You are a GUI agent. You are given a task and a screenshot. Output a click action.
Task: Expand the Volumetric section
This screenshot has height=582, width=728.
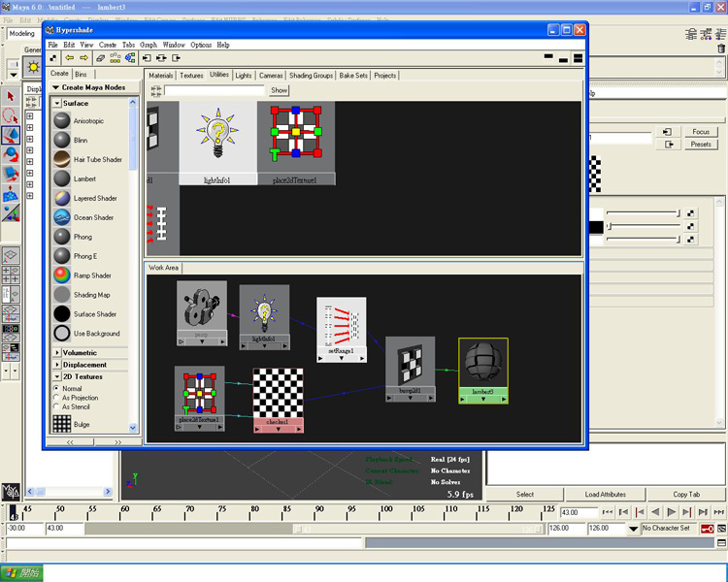[x=57, y=353]
